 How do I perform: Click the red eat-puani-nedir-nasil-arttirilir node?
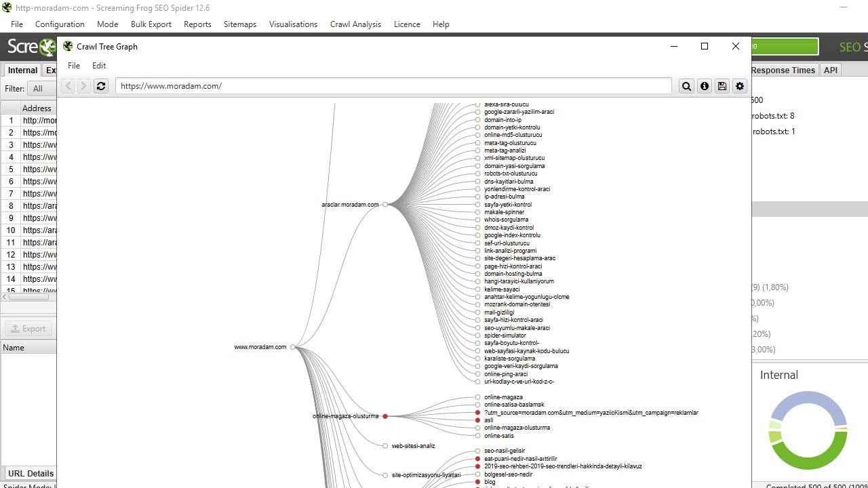[x=478, y=459]
